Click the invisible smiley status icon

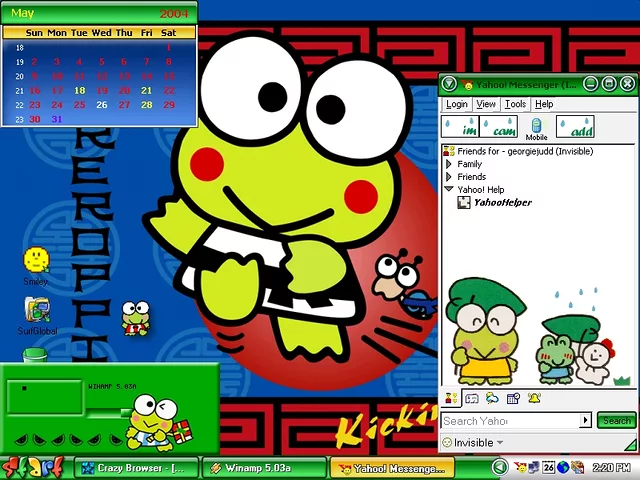tap(447, 442)
